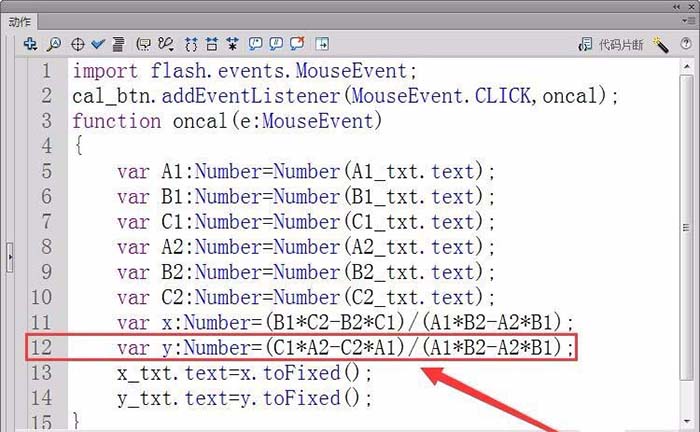Click '(B1*C2-B2*C1)' on line 11
The image size is (700, 432).
(x=335, y=322)
